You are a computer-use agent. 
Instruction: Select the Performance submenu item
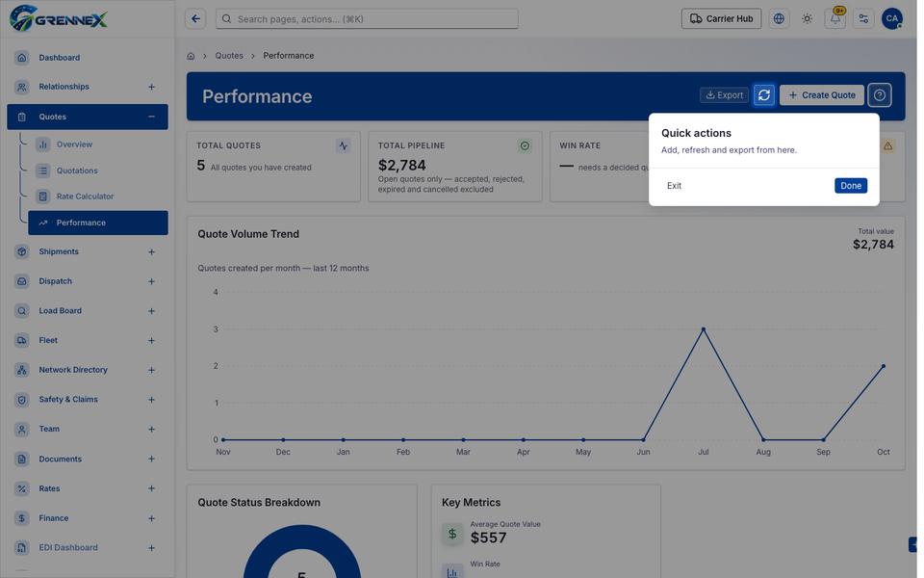[98, 223]
